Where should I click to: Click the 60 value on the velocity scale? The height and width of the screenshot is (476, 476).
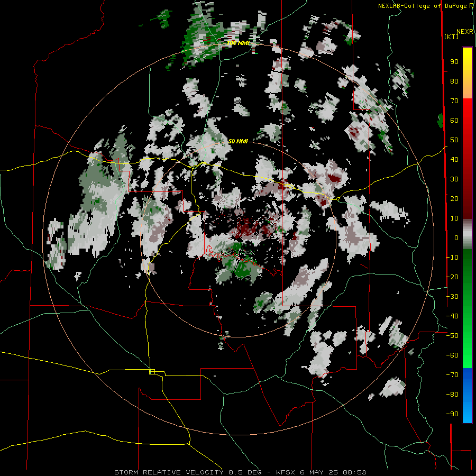tap(454, 120)
